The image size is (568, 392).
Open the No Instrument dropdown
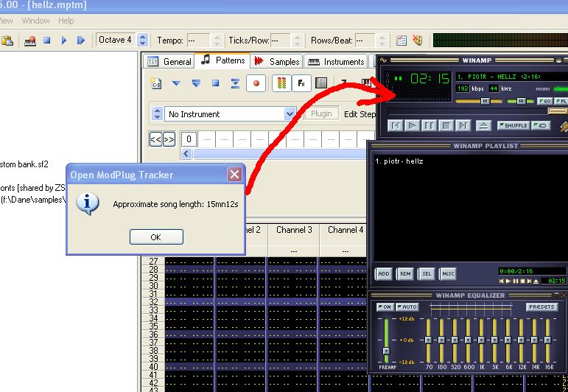290,114
